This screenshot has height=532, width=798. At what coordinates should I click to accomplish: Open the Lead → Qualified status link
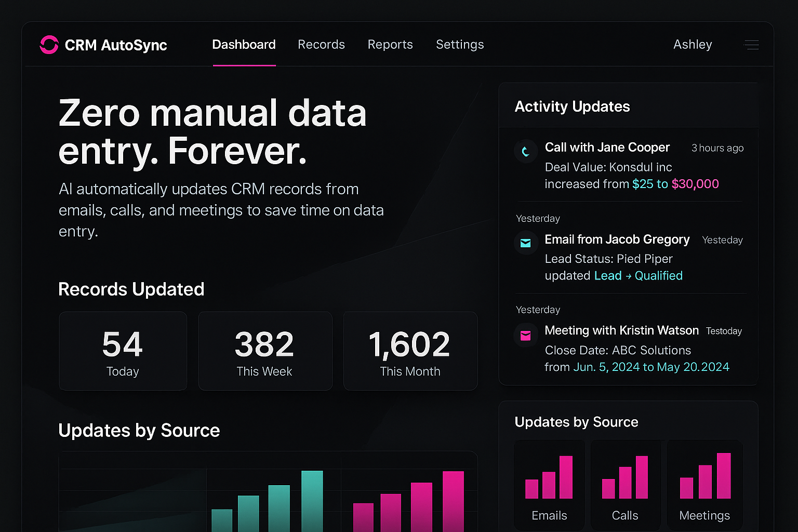tap(638, 276)
